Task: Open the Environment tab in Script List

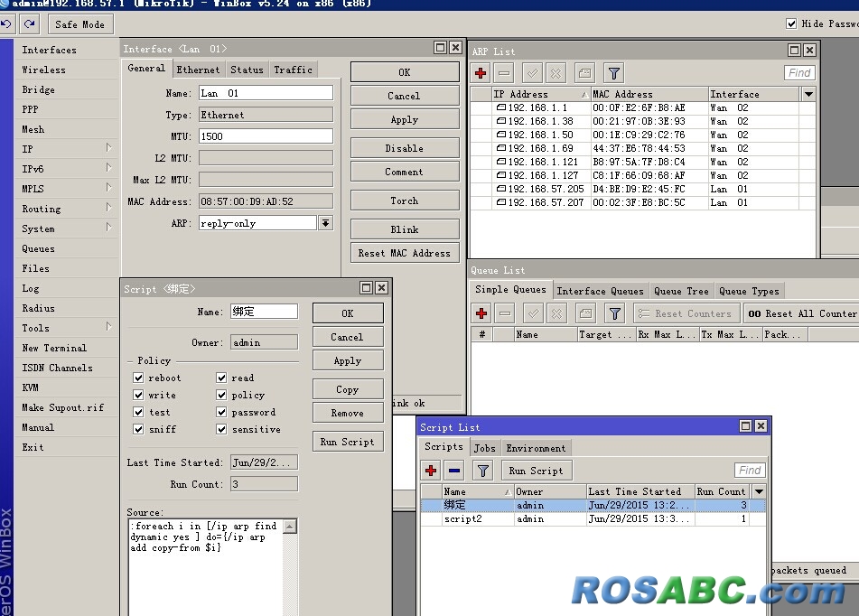Action: [536, 448]
